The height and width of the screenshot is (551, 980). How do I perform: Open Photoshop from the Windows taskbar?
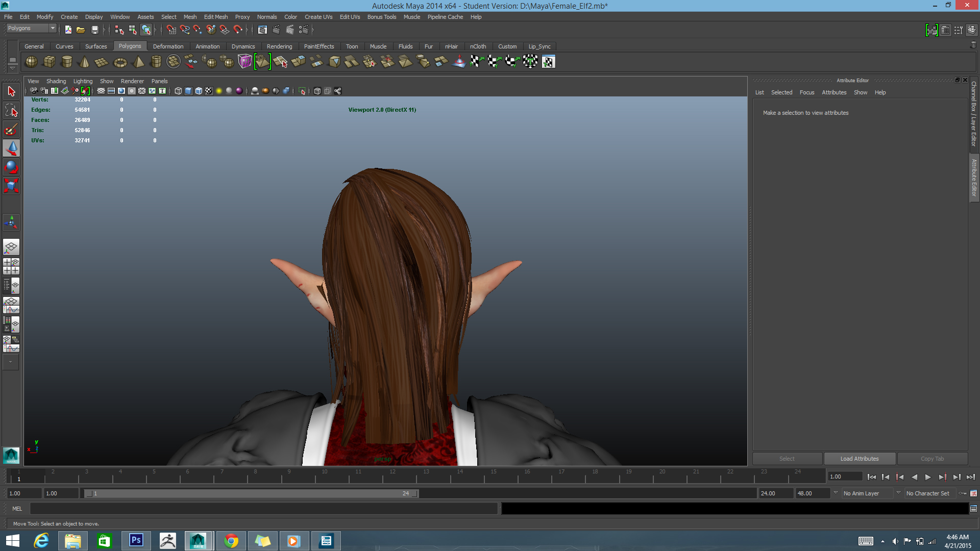pos(136,540)
